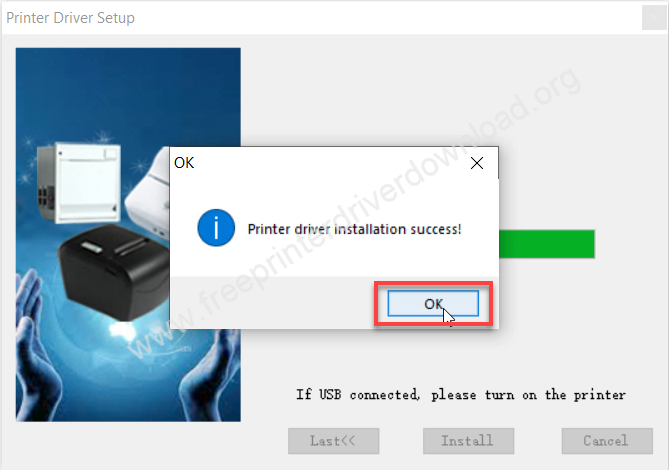The image size is (669, 470).
Task: Click the blue information icon
Action: pyautogui.click(x=216, y=228)
